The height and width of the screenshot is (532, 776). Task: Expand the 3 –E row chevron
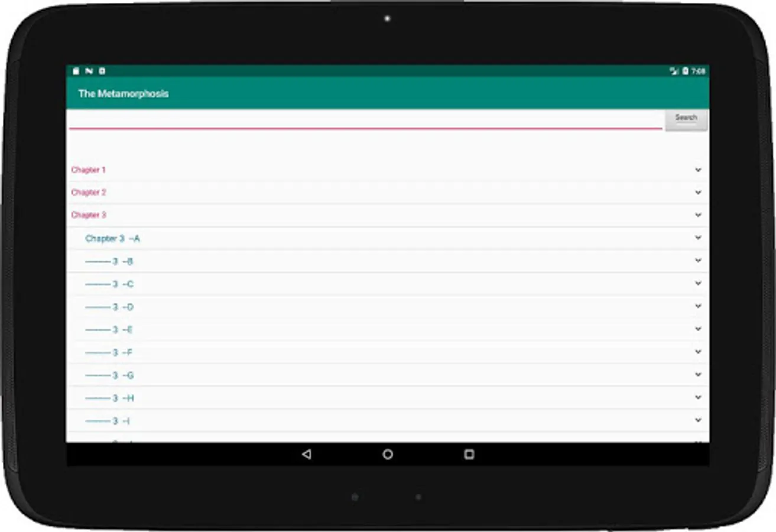[x=698, y=329]
